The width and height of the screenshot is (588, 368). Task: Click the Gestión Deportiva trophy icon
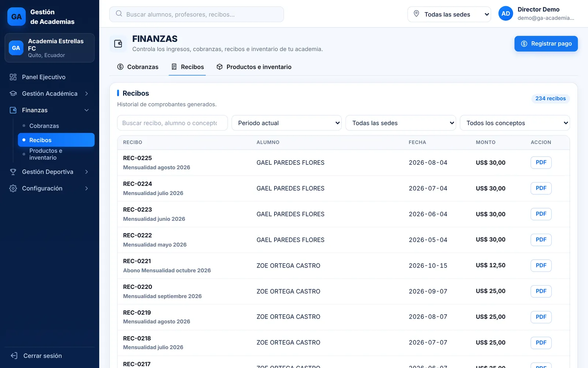[13, 172]
